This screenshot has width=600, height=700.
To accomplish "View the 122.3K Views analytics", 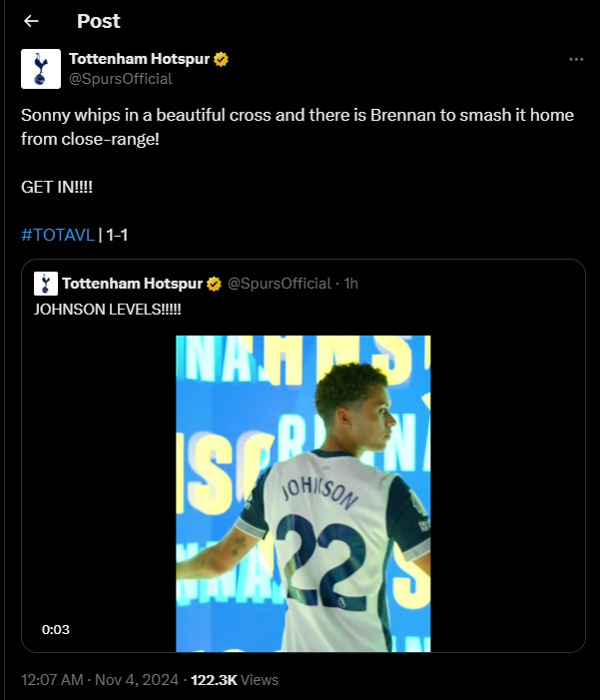I will 235,680.
